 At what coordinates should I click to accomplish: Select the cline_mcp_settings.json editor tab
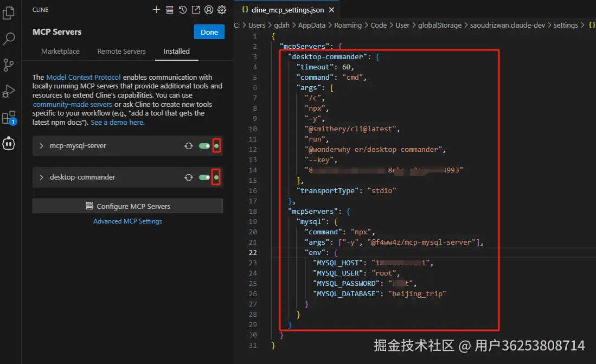point(288,10)
